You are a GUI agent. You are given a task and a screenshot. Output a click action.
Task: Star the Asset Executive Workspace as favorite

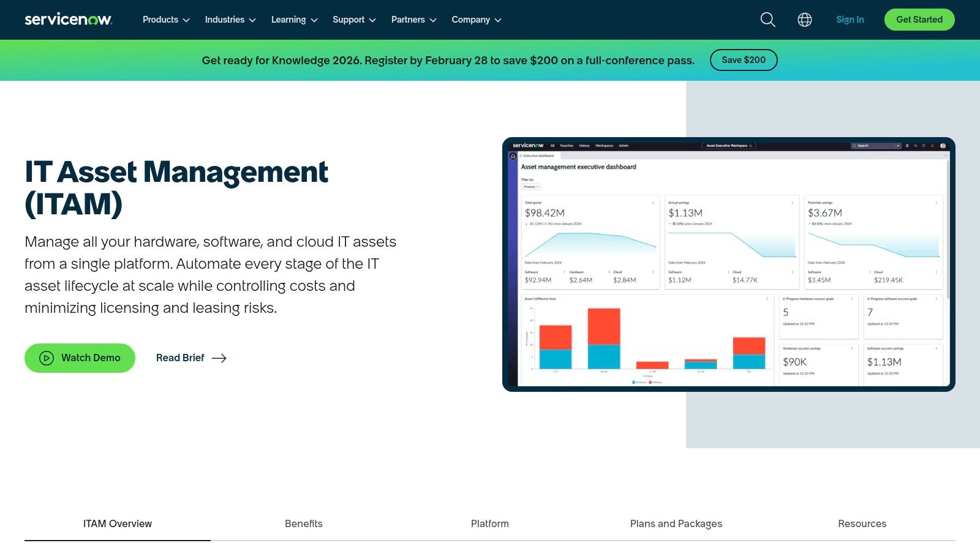751,146
